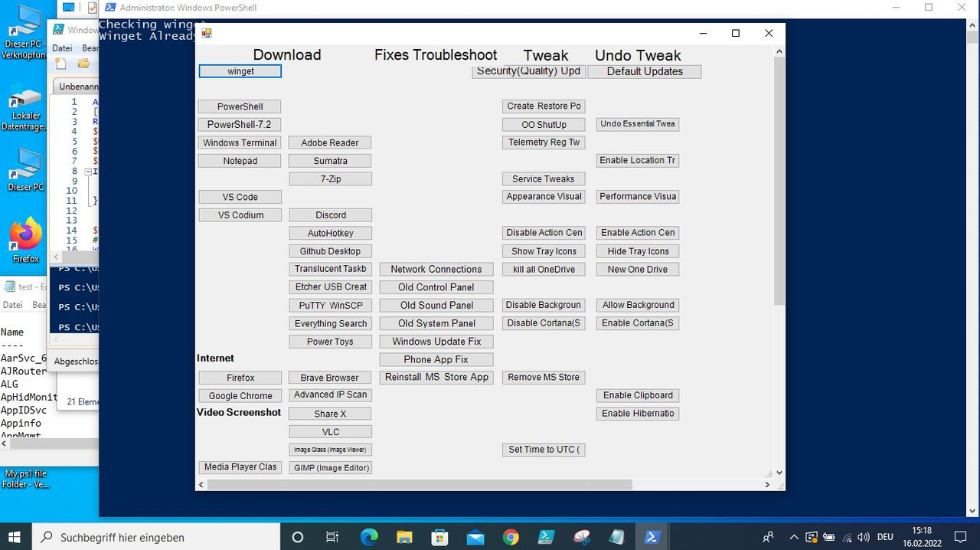Open Old Control Panel
The image size is (980, 550).
[436, 287]
